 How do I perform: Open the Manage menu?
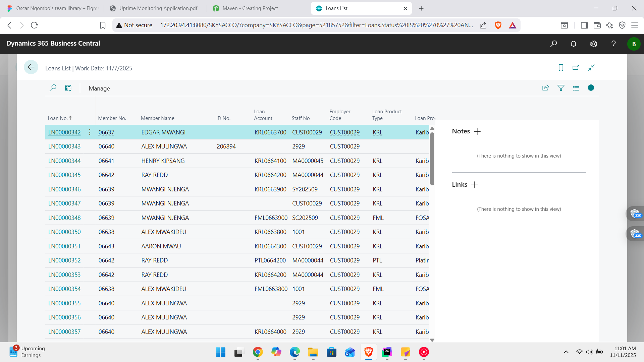[x=99, y=88]
